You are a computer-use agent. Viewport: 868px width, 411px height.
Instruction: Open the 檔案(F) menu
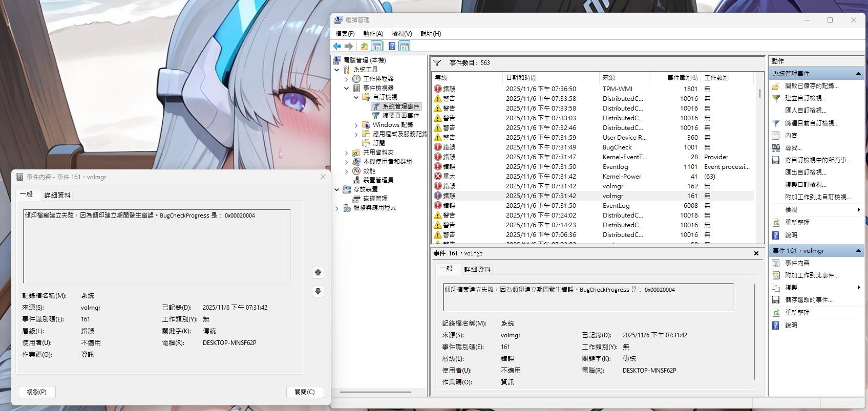coord(345,33)
